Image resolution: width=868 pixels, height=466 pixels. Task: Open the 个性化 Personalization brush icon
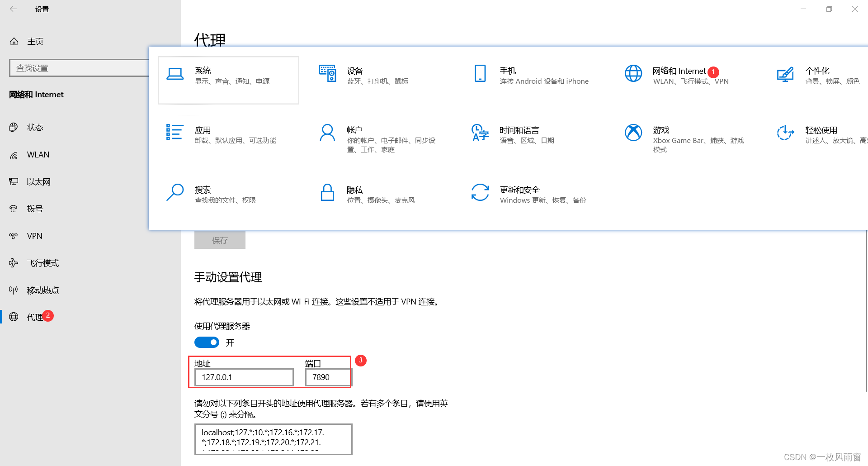(x=785, y=74)
